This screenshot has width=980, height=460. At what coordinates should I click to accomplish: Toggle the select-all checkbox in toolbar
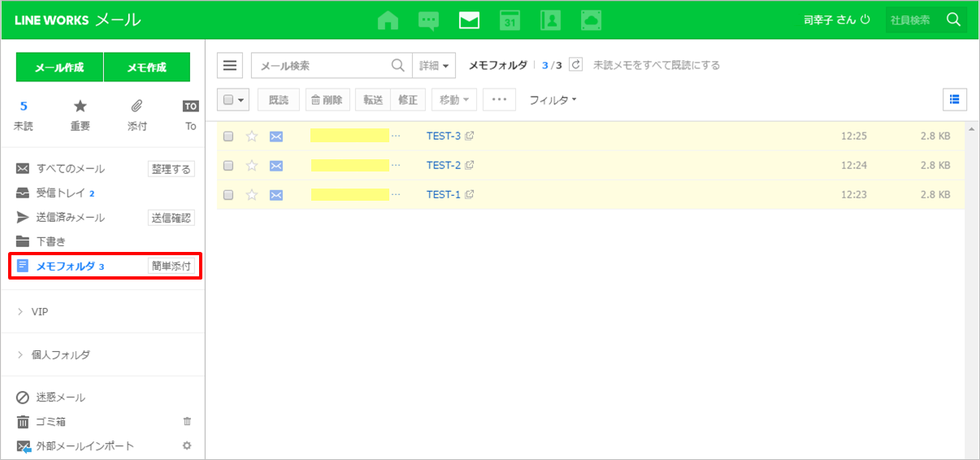(228, 100)
